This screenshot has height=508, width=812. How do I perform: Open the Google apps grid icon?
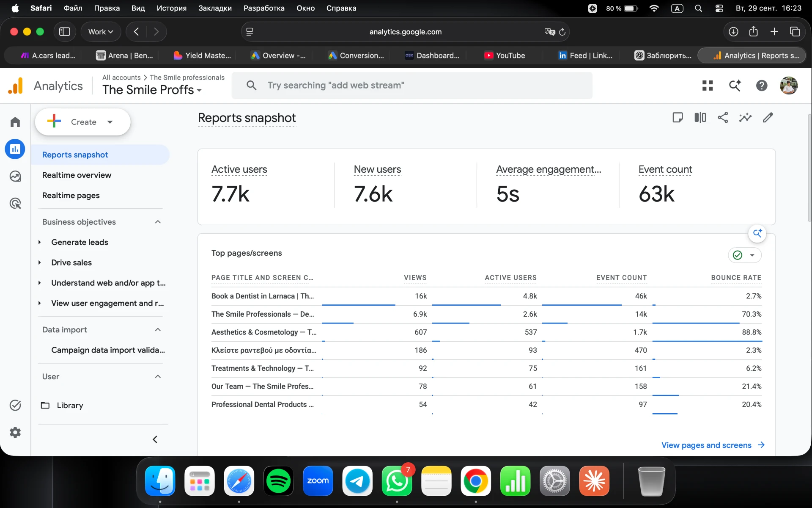tap(708, 86)
